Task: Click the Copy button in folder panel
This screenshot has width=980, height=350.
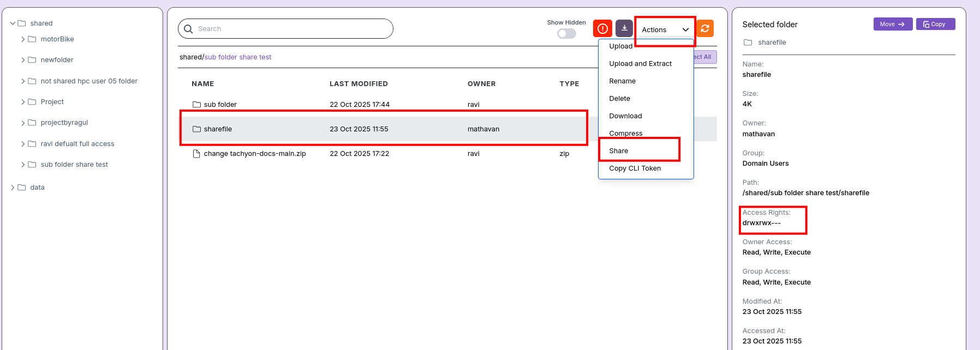Action: pos(935,24)
